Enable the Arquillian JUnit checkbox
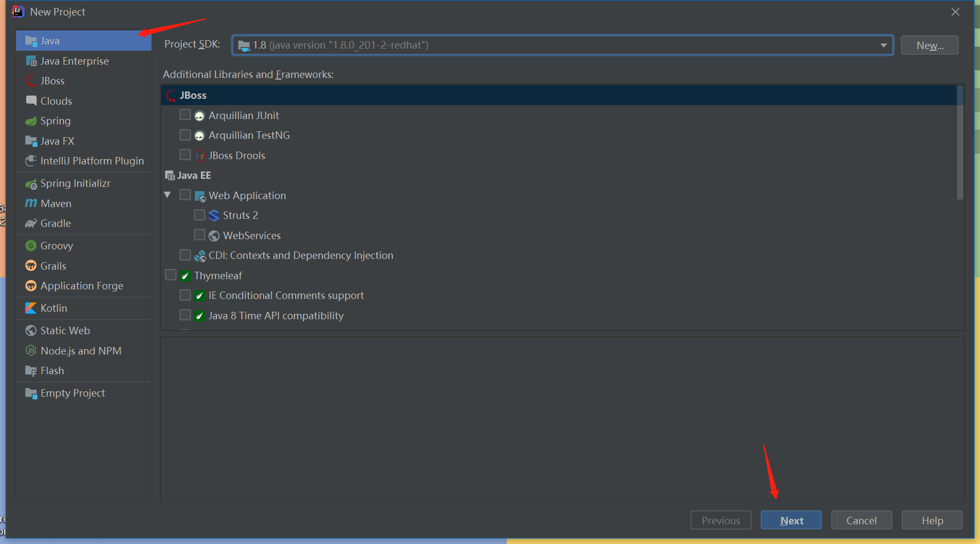Screen dimensions: 980x544 (x=185, y=115)
